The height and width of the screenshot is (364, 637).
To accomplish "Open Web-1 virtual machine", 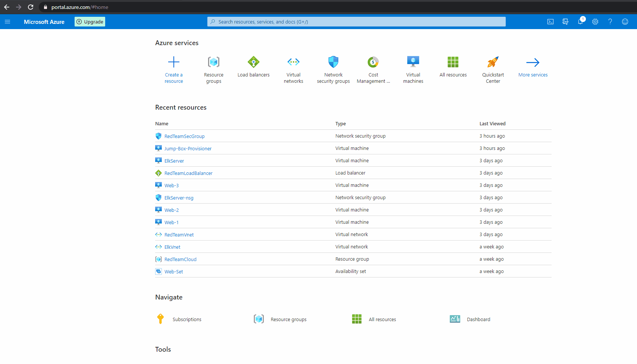I will tap(172, 222).
